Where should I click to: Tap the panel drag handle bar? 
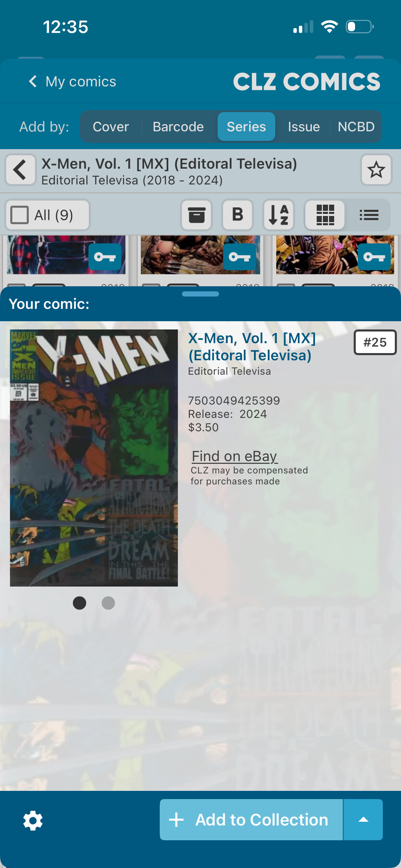tap(200, 294)
